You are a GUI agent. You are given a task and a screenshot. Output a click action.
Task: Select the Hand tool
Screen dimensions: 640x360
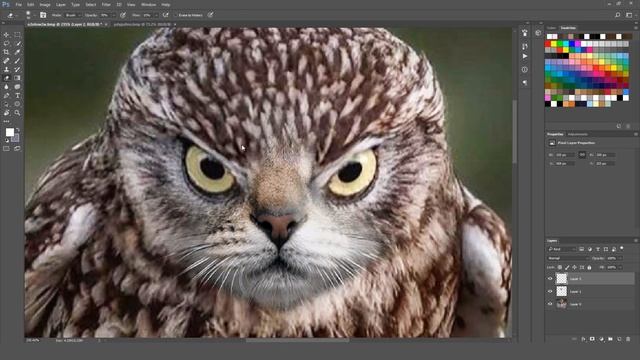pyautogui.click(x=7, y=113)
